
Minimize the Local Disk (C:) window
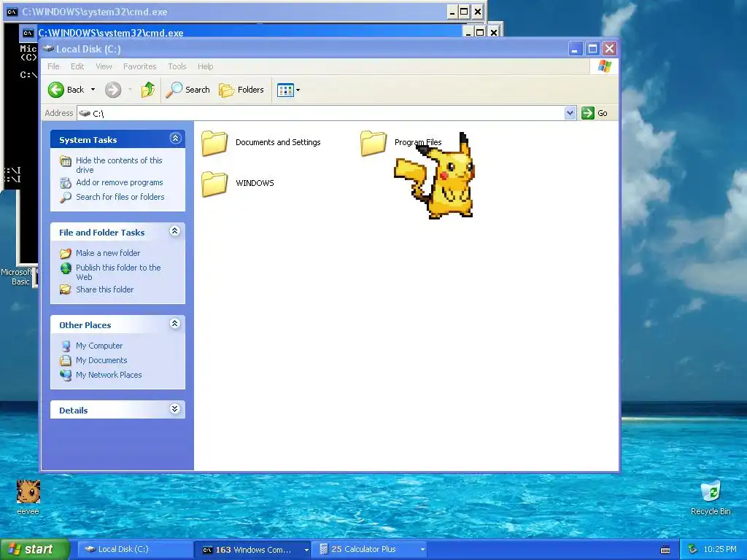click(x=575, y=49)
